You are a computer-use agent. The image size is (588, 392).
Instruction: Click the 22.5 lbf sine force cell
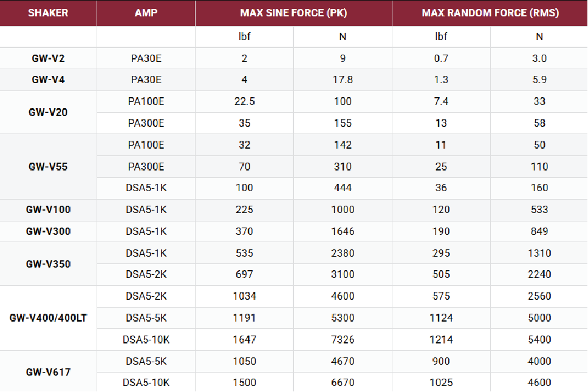coord(244,101)
